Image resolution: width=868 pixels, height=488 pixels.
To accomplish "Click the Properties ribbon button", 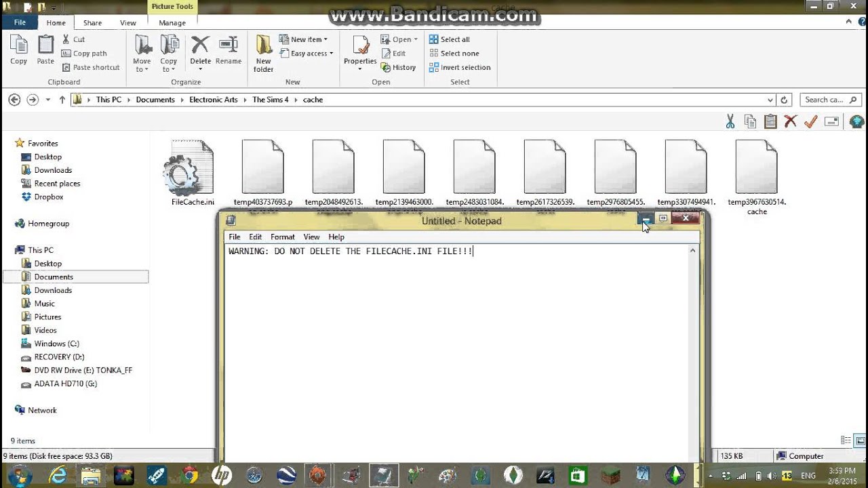I will click(360, 53).
